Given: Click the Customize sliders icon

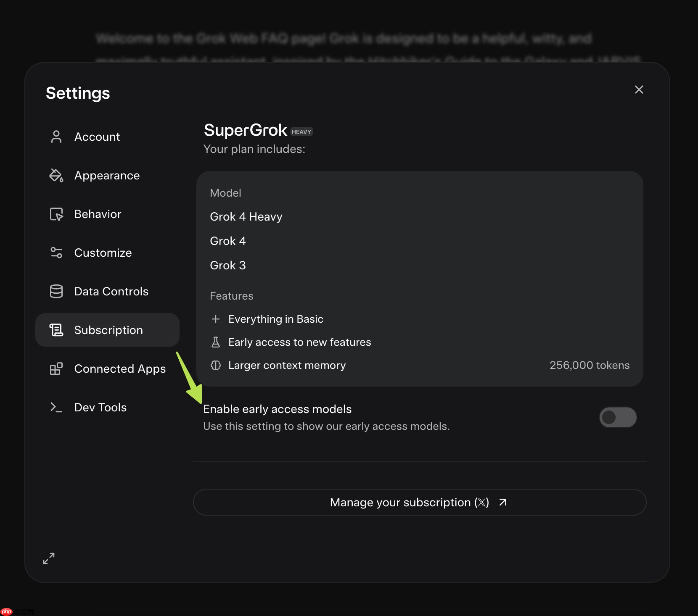Looking at the screenshot, I should 56,253.
